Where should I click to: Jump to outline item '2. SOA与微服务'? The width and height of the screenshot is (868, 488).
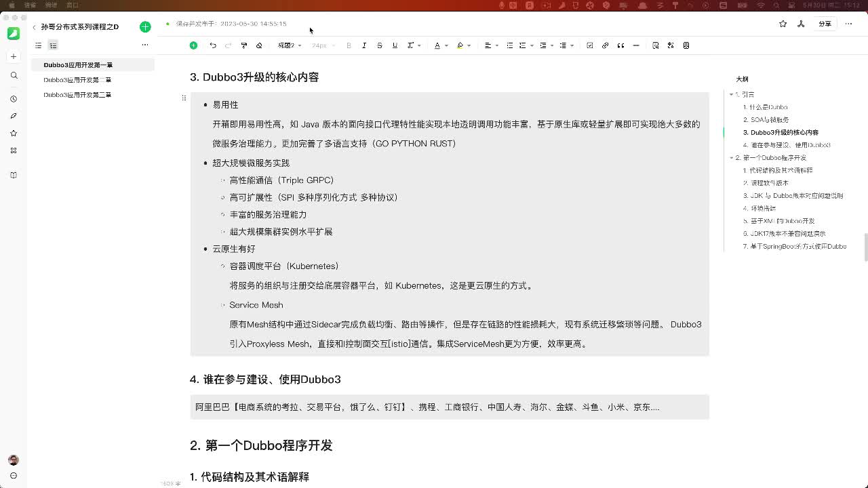[x=766, y=120]
